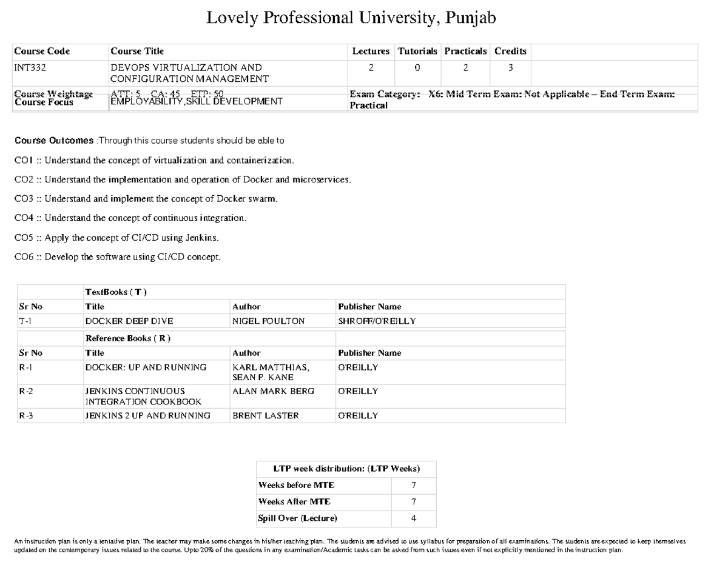Click author name Nigel Poulton
728x562 pixels.
268,321
